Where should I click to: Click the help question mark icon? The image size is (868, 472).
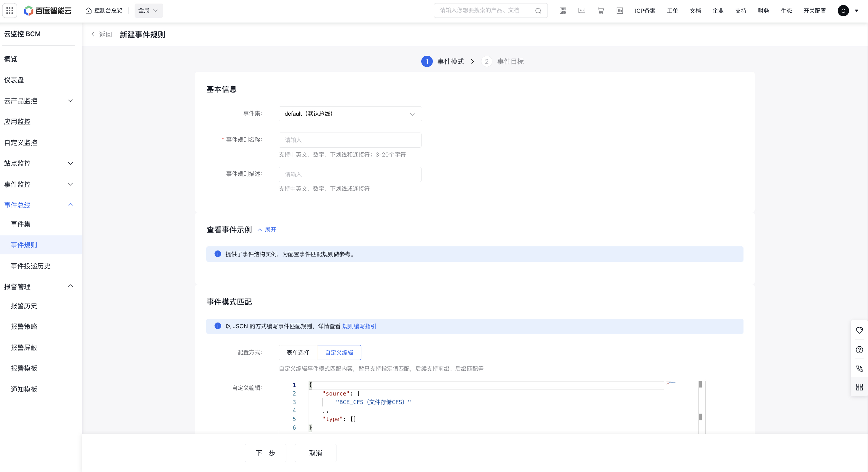point(859,349)
